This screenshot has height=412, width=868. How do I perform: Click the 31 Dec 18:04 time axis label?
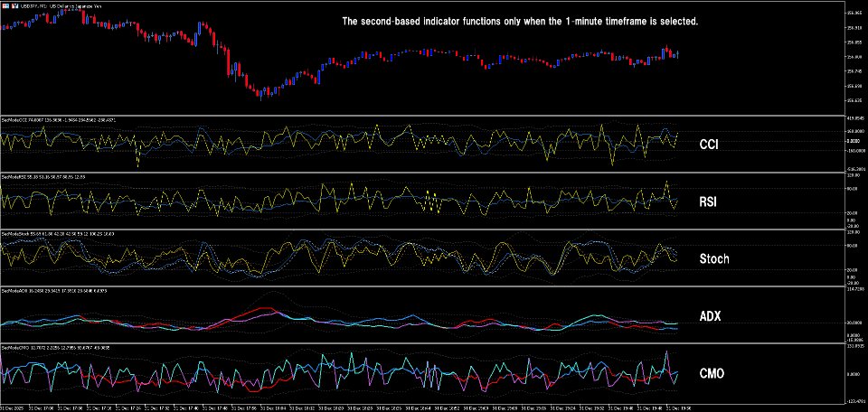point(275,408)
